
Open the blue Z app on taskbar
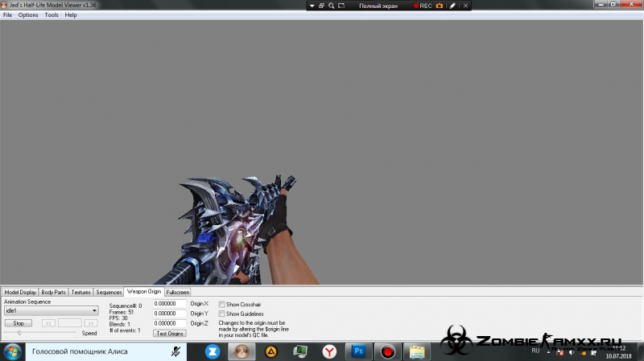pyautogui.click(x=213, y=351)
